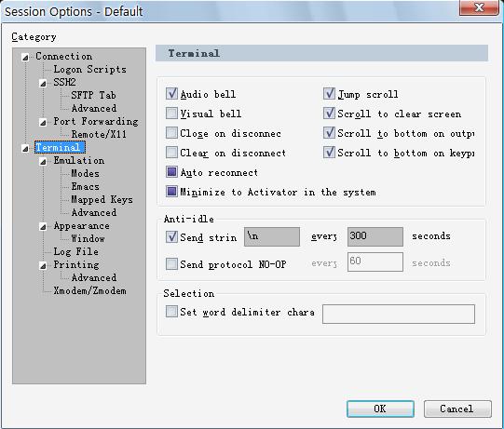Select Connection in the category tree
Screen dimensions: 504x429
(x=64, y=56)
